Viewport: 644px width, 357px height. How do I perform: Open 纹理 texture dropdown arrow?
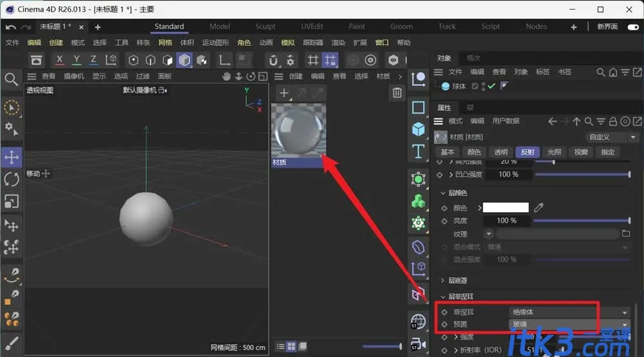pos(488,234)
